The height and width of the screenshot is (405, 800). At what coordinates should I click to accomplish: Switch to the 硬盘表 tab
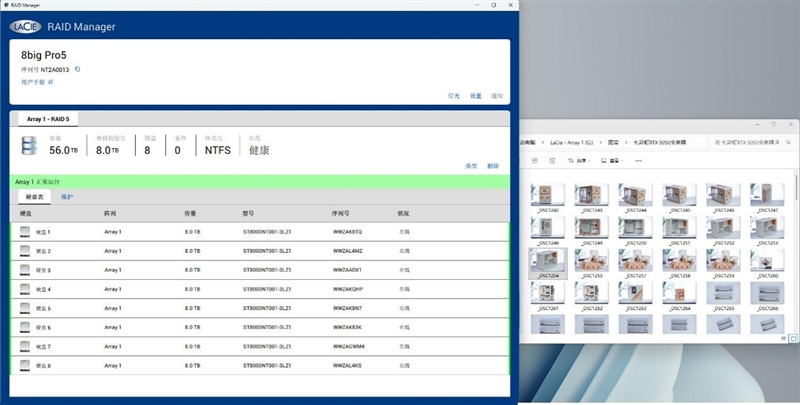(35, 197)
